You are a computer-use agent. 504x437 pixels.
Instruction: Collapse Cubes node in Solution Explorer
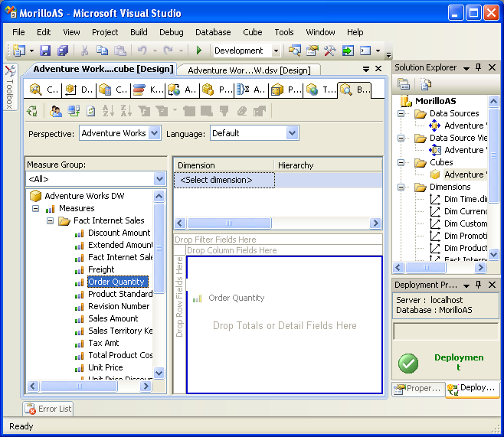coord(401,162)
